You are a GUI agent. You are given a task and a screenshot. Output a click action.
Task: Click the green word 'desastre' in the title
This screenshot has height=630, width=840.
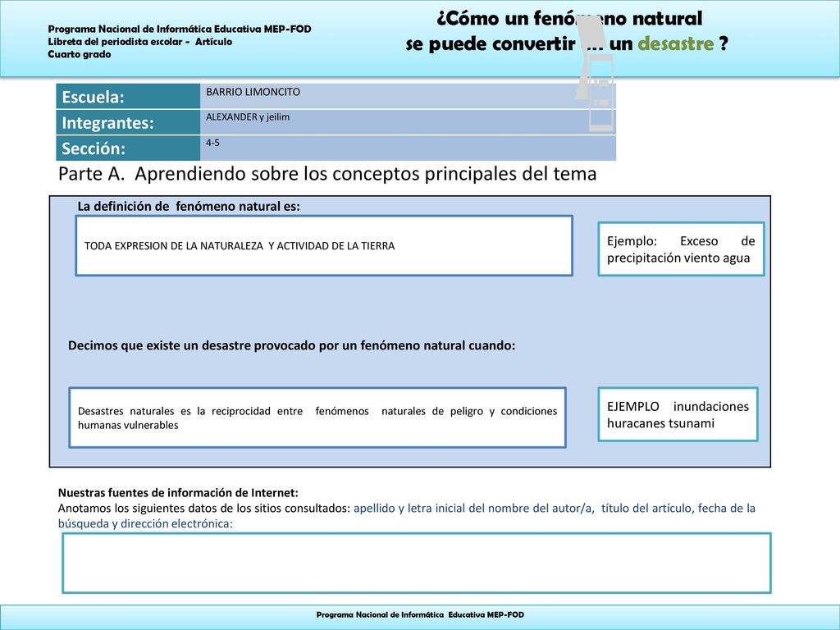click(x=675, y=44)
